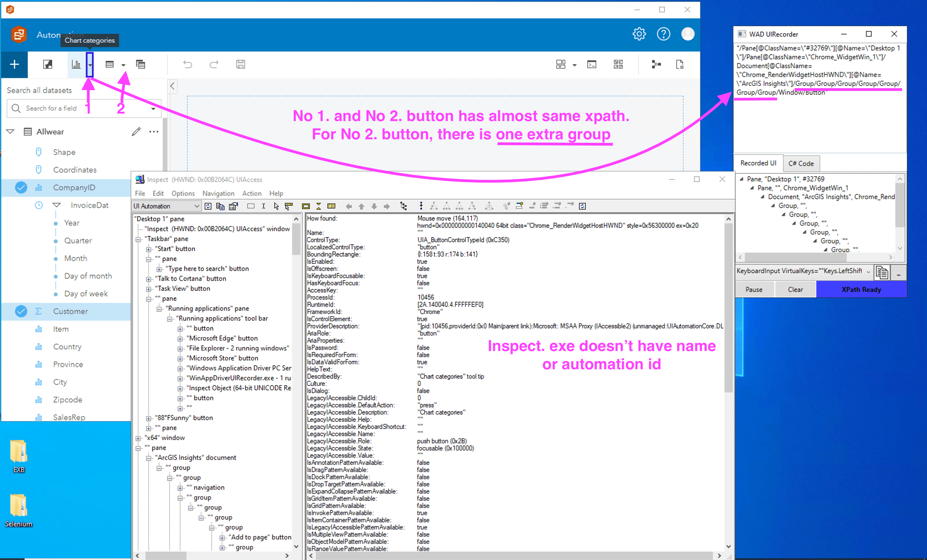Uncheck the CompanyID field checkbox
Image resolution: width=927 pixels, height=560 pixels.
[21, 188]
